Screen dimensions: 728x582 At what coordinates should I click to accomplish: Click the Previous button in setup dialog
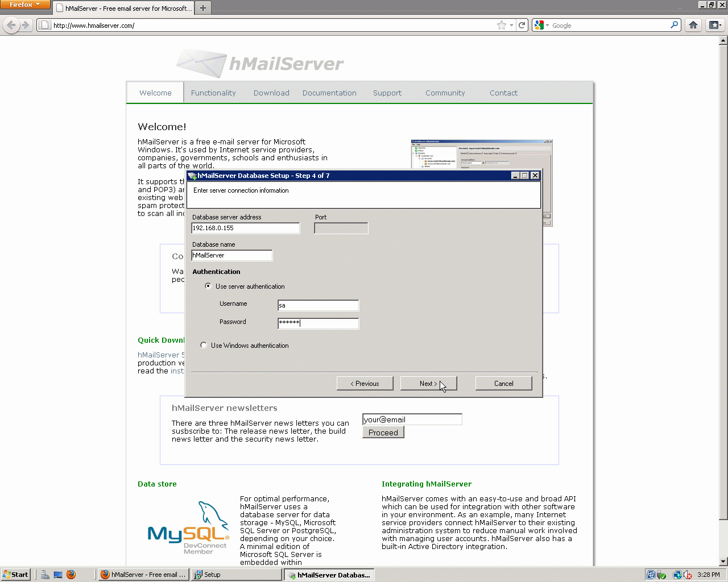[x=365, y=384]
